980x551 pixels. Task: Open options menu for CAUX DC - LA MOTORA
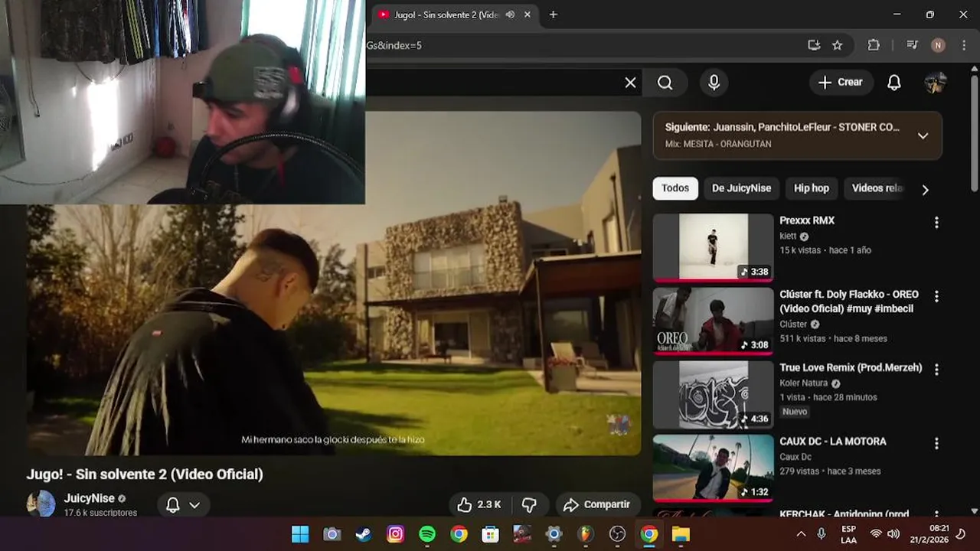(936, 443)
